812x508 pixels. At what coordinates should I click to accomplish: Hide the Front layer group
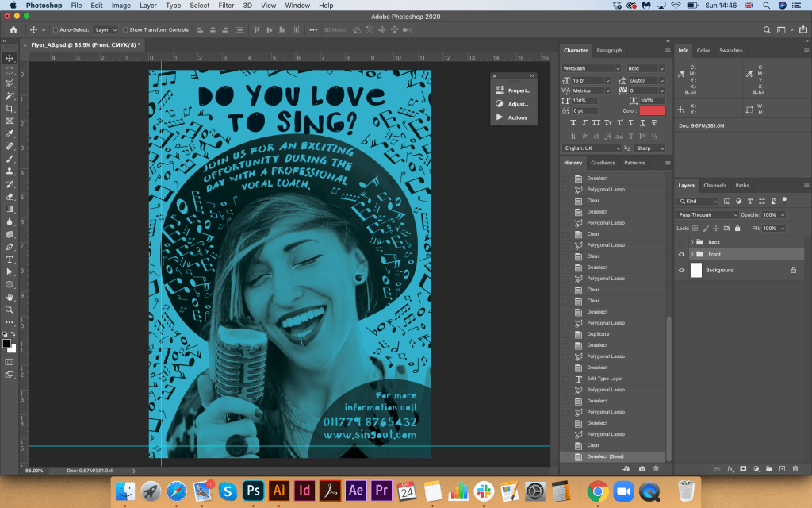[x=681, y=254]
